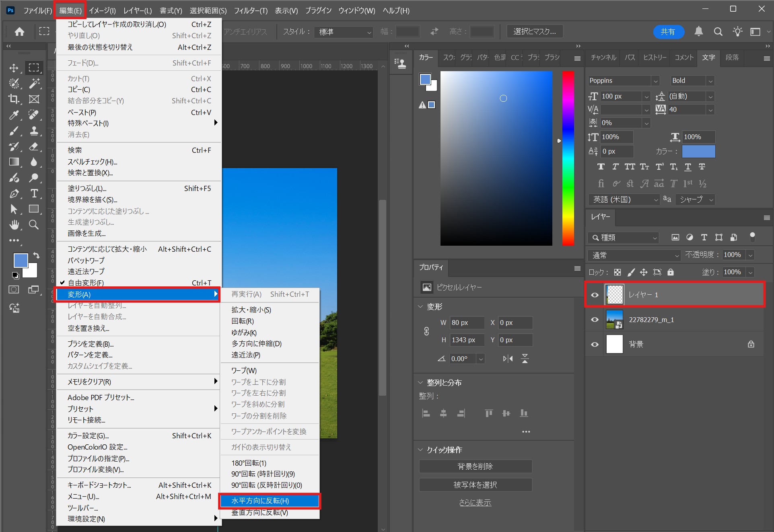The image size is (774, 532).
Task: Click the 背景を削除 button
Action: coord(475,466)
